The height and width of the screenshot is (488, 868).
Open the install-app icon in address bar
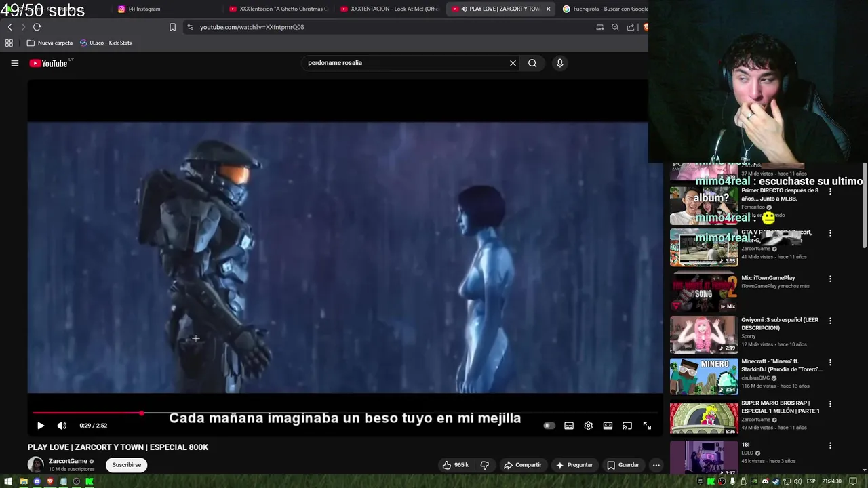599,27
